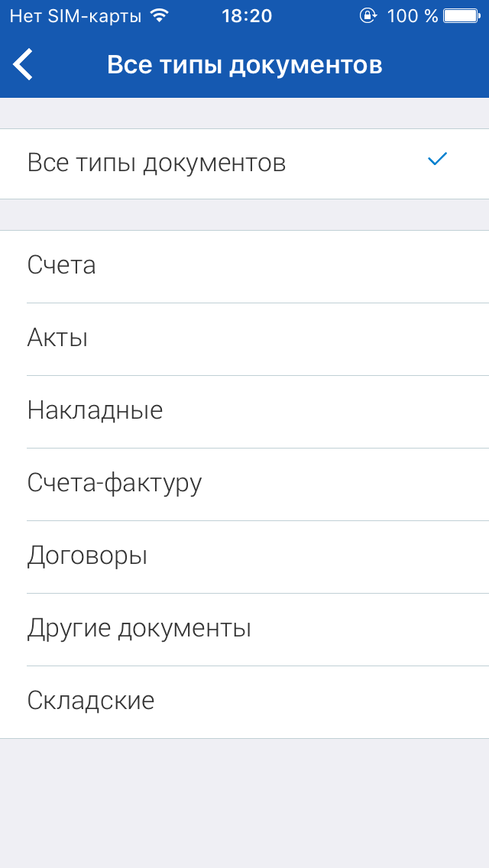Select the Счета document type
The width and height of the screenshot is (489, 868).
point(244,266)
